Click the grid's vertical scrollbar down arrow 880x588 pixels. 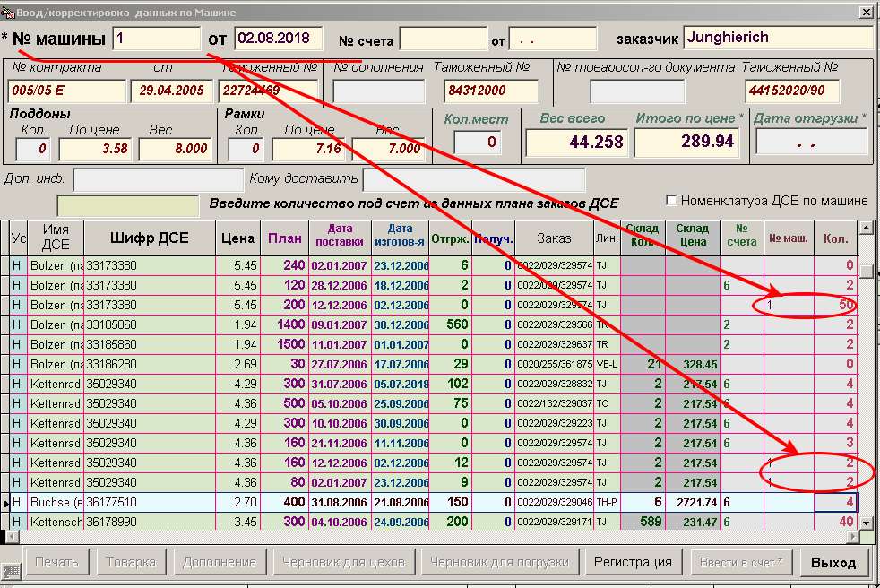pyautogui.click(x=865, y=523)
